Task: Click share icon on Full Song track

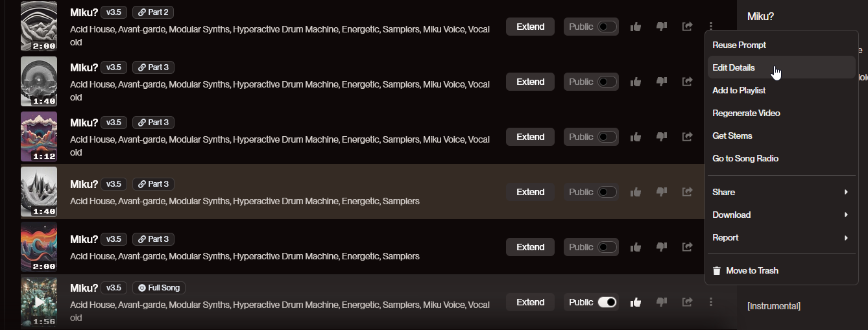Action: point(688,302)
